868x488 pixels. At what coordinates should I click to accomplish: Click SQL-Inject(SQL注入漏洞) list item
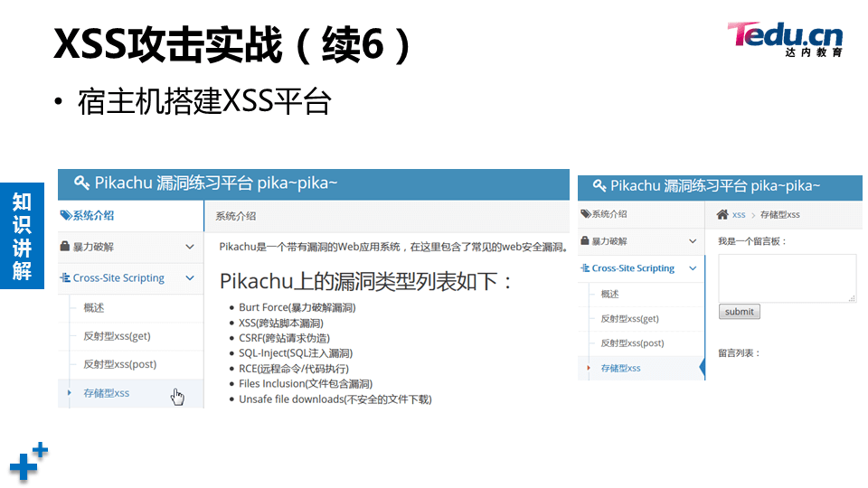click(296, 353)
